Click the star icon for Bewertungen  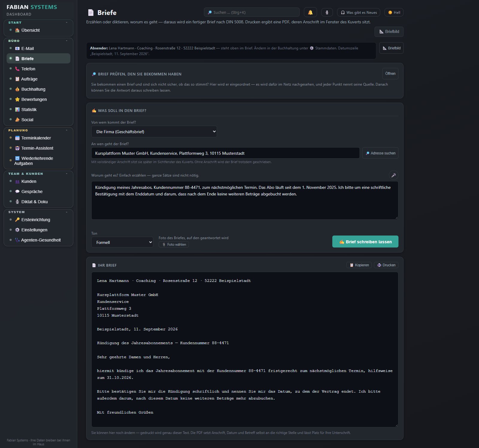pos(17,99)
